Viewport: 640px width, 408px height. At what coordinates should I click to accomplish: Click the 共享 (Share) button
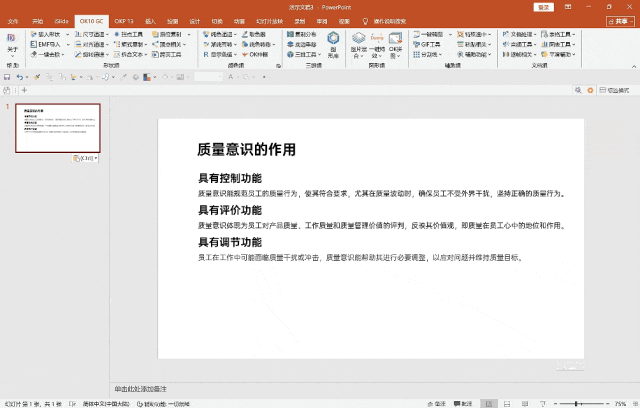pyautogui.click(x=620, y=21)
